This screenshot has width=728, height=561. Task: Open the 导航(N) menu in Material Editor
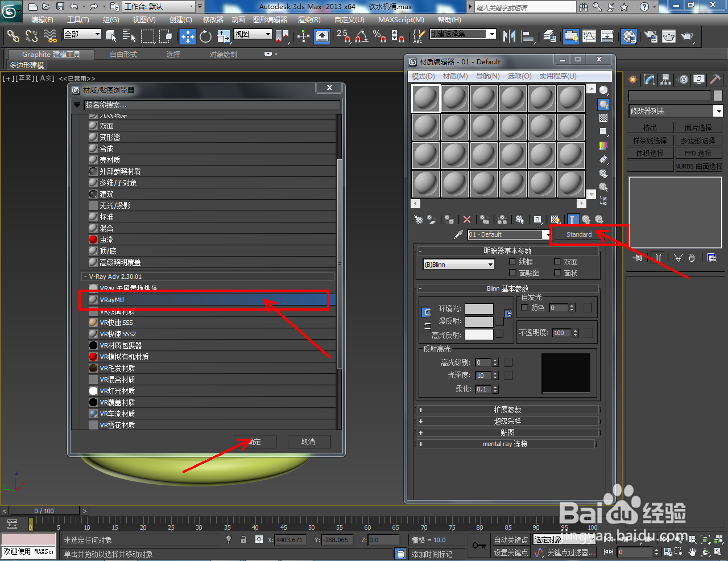click(x=487, y=76)
